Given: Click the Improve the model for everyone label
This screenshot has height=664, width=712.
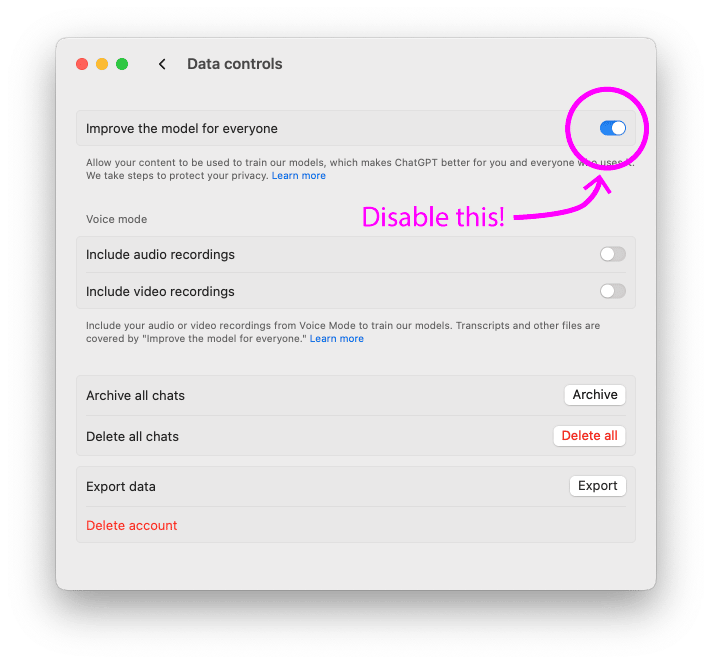Looking at the screenshot, I should point(182,129).
